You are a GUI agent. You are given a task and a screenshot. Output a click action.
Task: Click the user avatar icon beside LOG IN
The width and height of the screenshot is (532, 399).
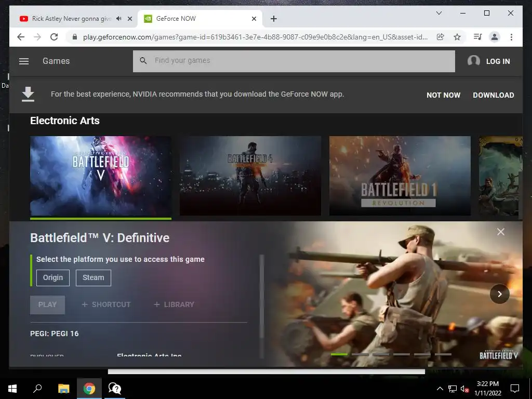pyautogui.click(x=474, y=61)
